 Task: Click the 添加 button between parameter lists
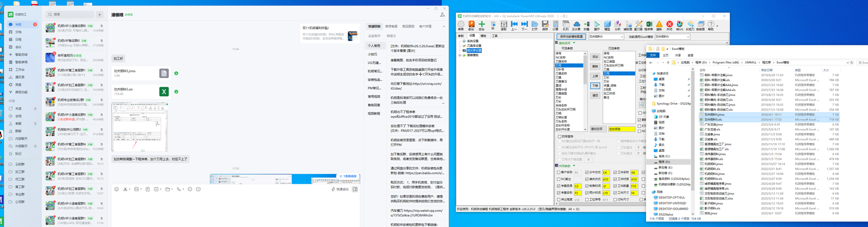(595, 57)
